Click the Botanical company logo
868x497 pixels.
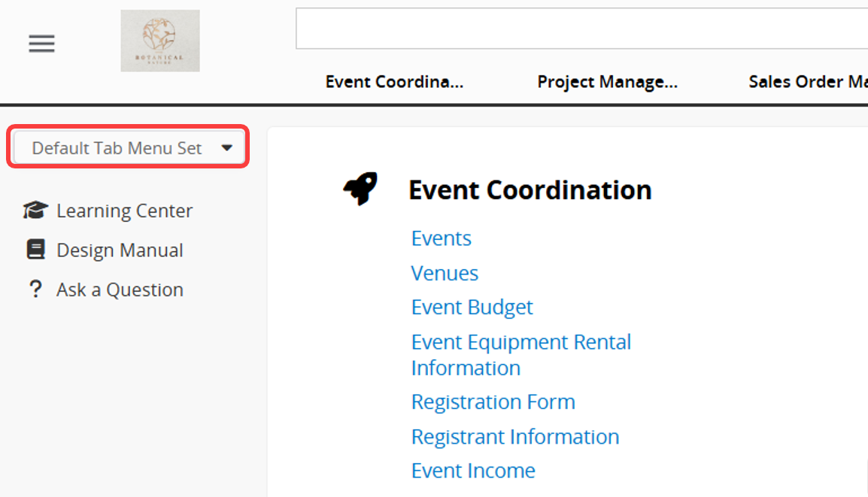pyautogui.click(x=160, y=41)
